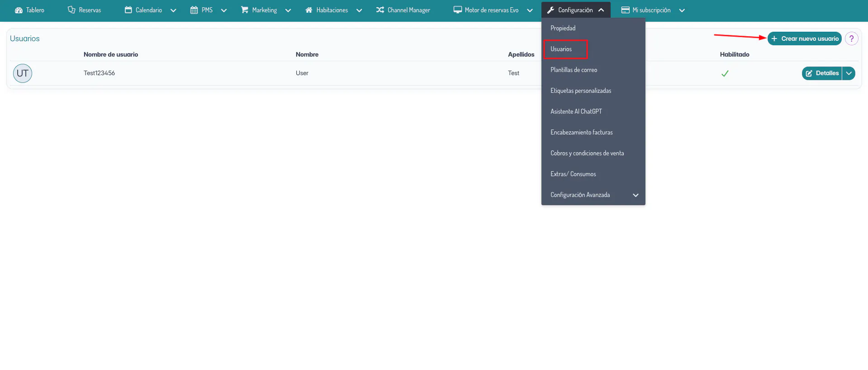Click the UT user avatar

click(x=23, y=73)
